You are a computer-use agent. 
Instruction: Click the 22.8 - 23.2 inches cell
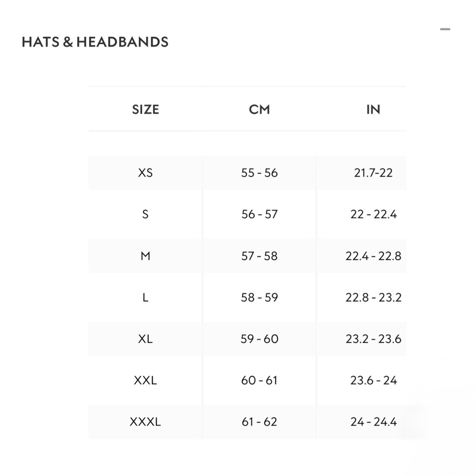click(x=373, y=297)
